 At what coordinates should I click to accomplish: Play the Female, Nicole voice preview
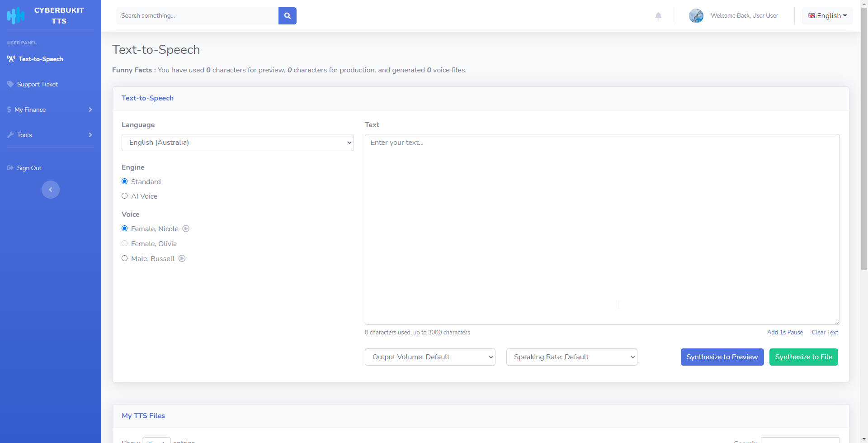(186, 229)
